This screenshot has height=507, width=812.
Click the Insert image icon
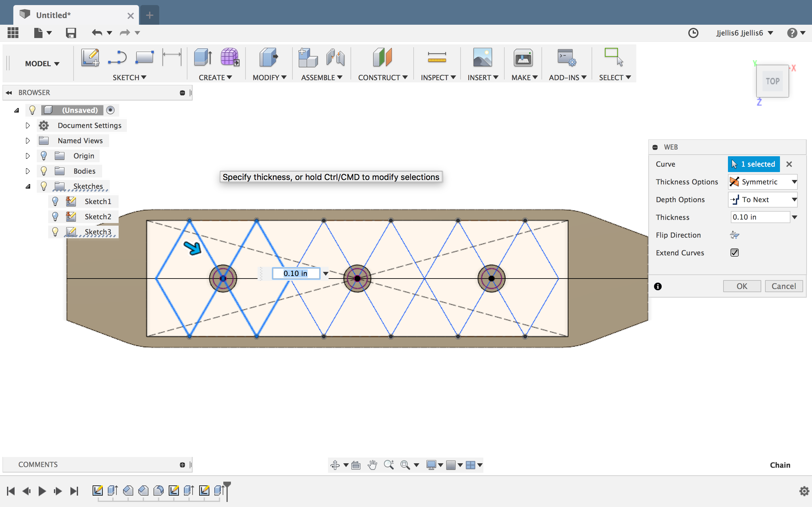click(482, 57)
